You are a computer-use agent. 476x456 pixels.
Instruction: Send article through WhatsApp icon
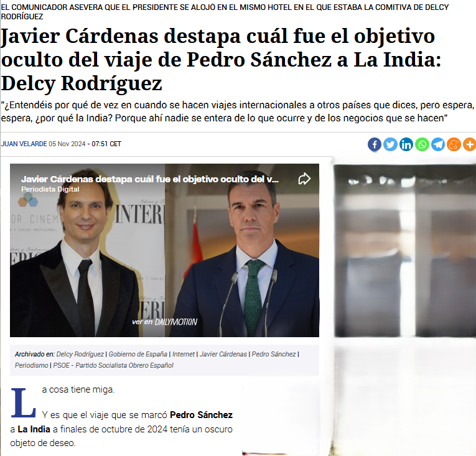422,144
